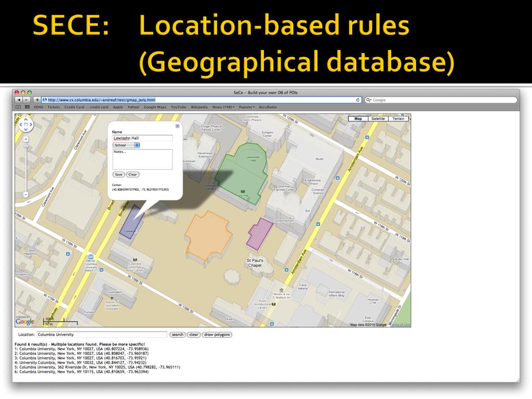Pan the map right with the arrow
The width and height of the screenshot is (532, 399).
[x=31, y=125]
